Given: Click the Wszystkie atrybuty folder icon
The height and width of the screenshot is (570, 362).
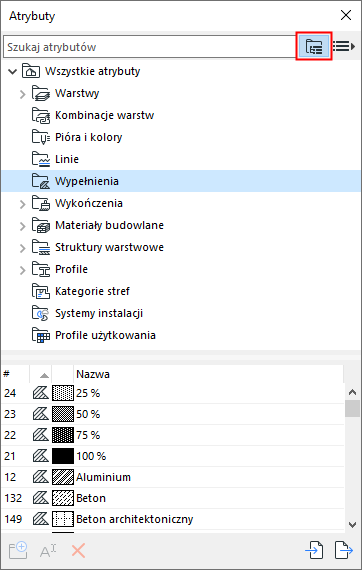Looking at the screenshot, I should [x=31, y=71].
